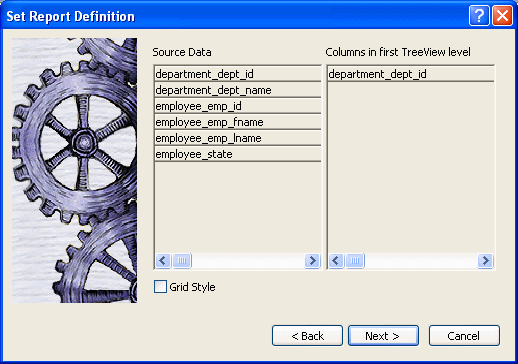Go to the Next step
Screen dimensions: 518x364
click(x=383, y=336)
